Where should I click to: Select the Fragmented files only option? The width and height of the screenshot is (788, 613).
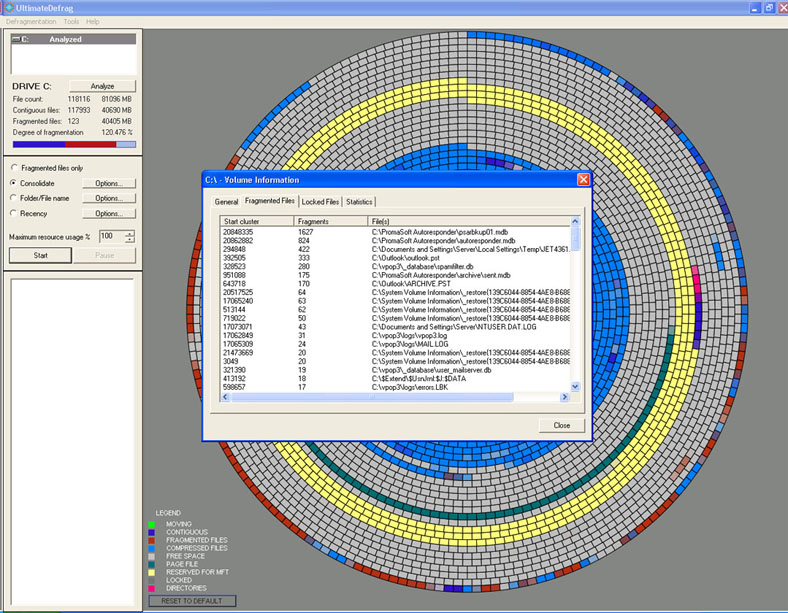pos(14,167)
